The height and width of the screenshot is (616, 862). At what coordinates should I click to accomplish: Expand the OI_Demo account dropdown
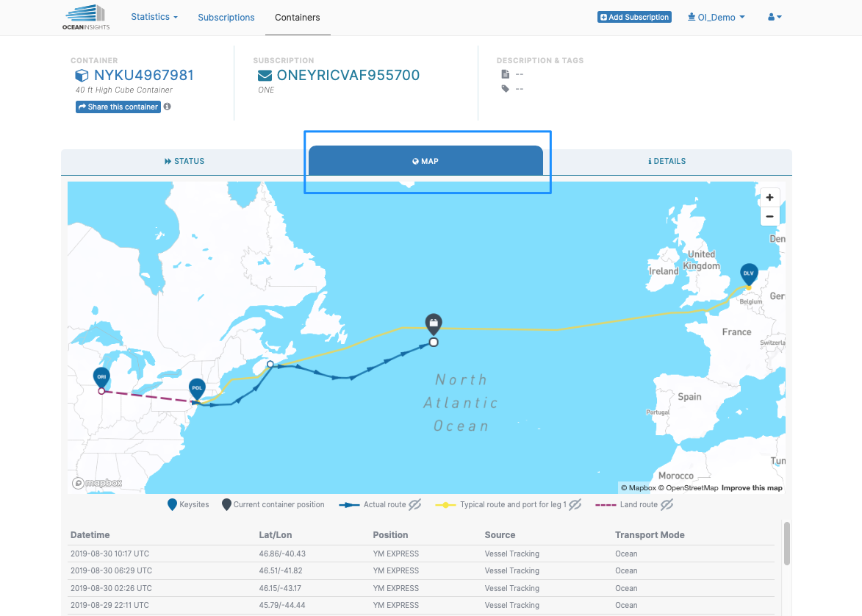[x=716, y=17]
